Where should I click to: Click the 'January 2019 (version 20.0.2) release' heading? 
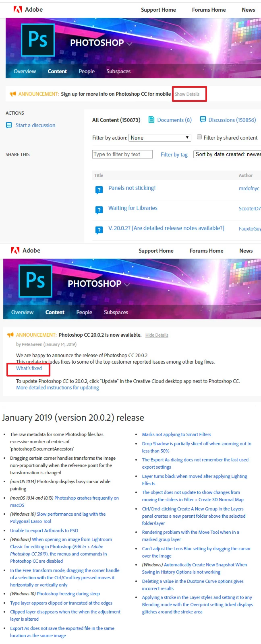[x=73, y=418]
